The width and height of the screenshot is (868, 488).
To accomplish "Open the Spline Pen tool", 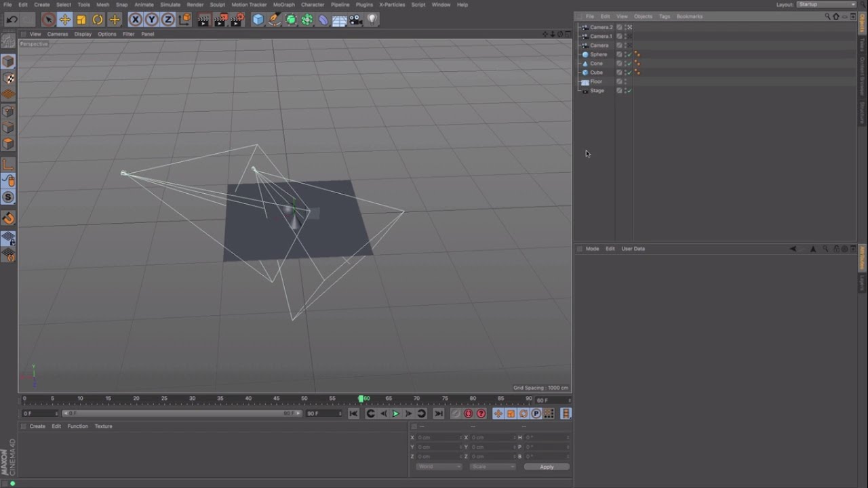I will (x=275, y=20).
